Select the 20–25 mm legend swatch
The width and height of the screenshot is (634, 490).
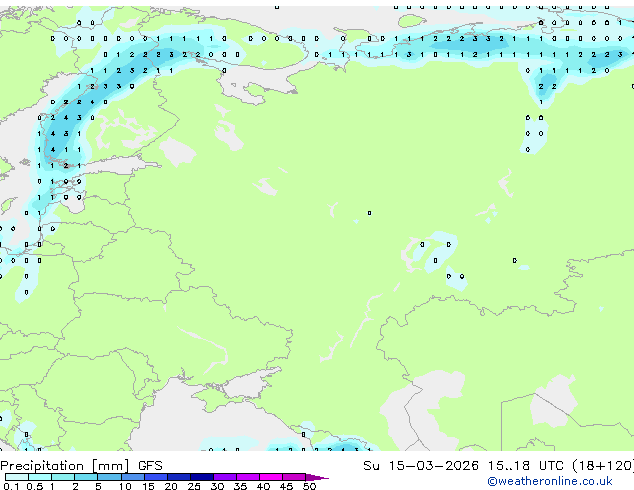[x=179, y=477]
